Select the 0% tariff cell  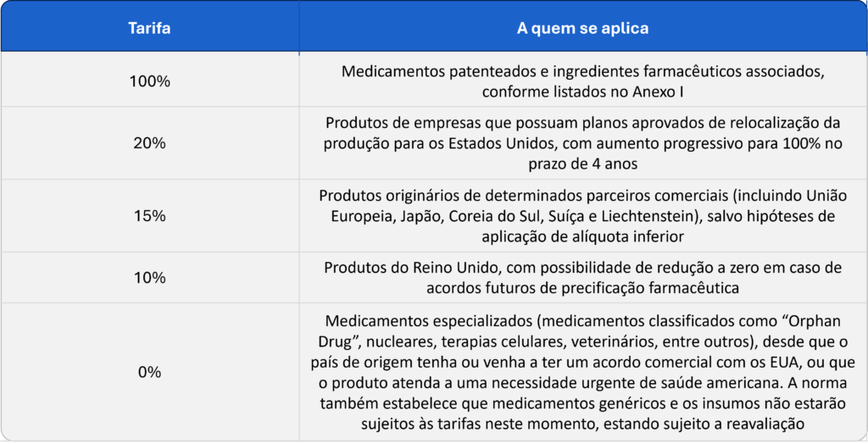149,372
